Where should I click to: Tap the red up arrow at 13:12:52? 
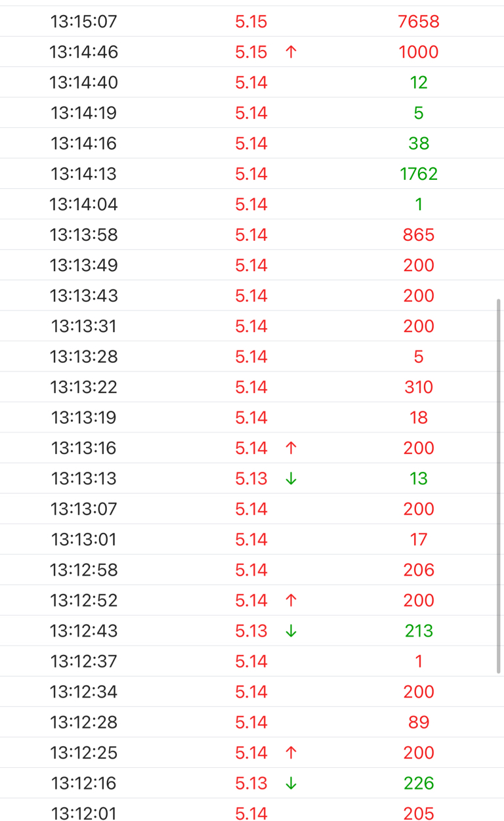tap(291, 600)
